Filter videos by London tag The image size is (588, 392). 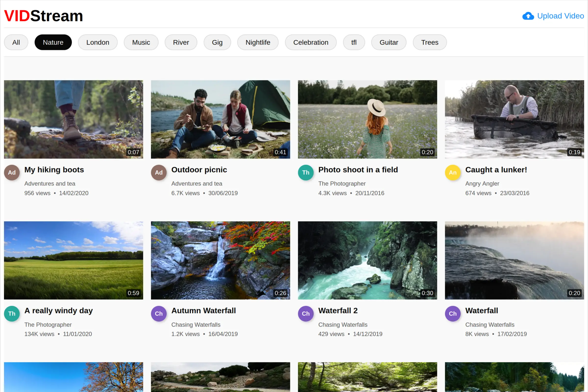(98, 42)
